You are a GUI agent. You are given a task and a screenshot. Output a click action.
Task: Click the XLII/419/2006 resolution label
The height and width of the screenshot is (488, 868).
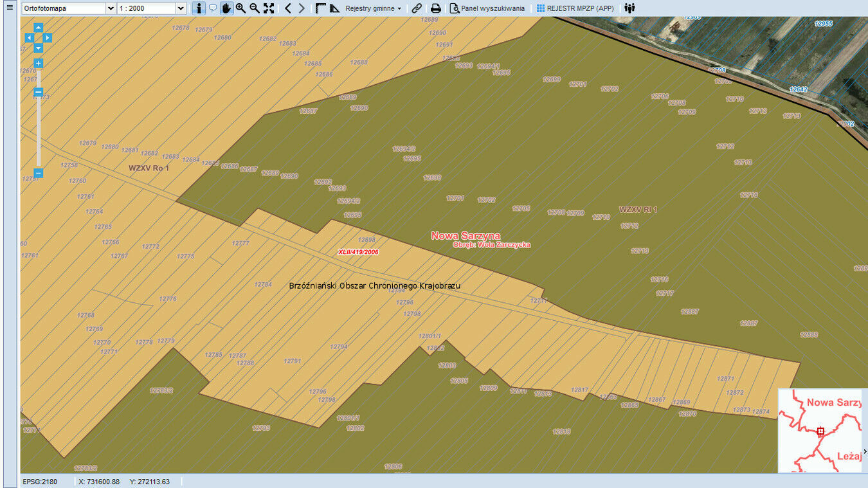pos(358,252)
